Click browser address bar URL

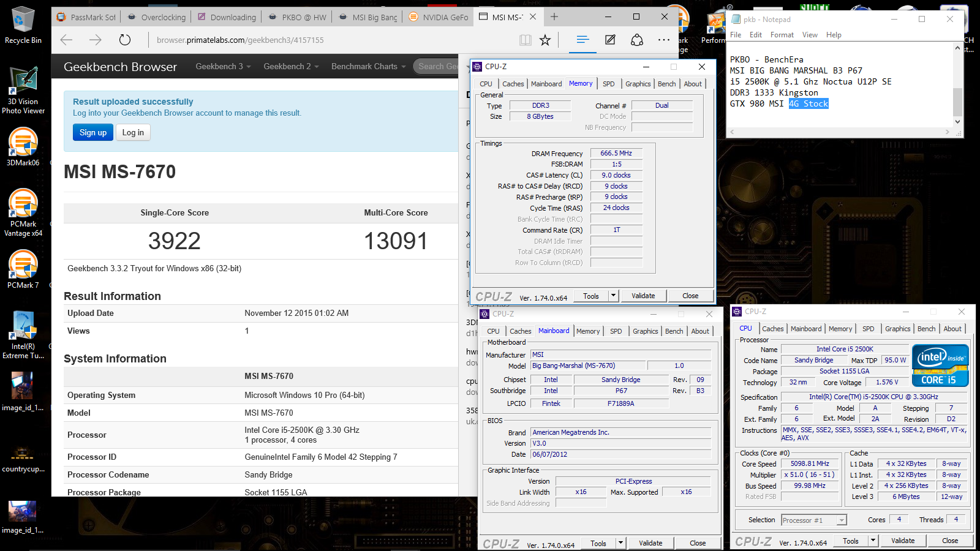tap(240, 40)
